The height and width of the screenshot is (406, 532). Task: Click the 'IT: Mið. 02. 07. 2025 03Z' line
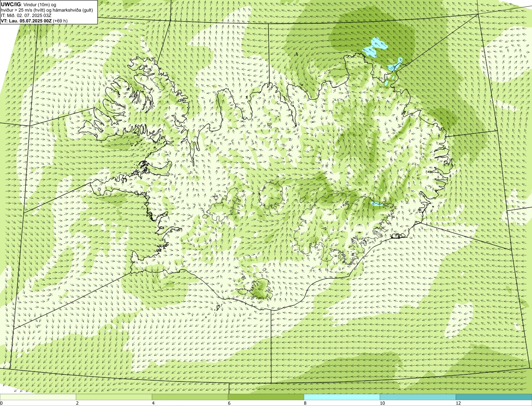tap(26, 15)
